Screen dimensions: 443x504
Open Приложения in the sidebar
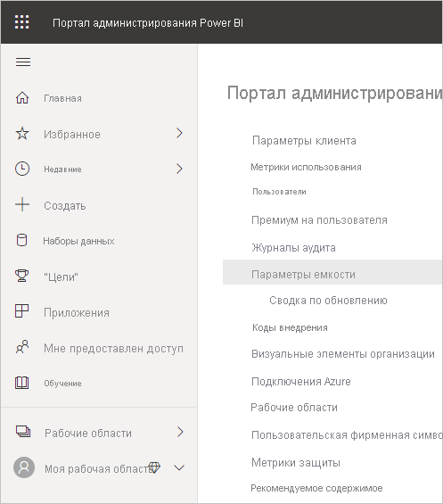[77, 313]
